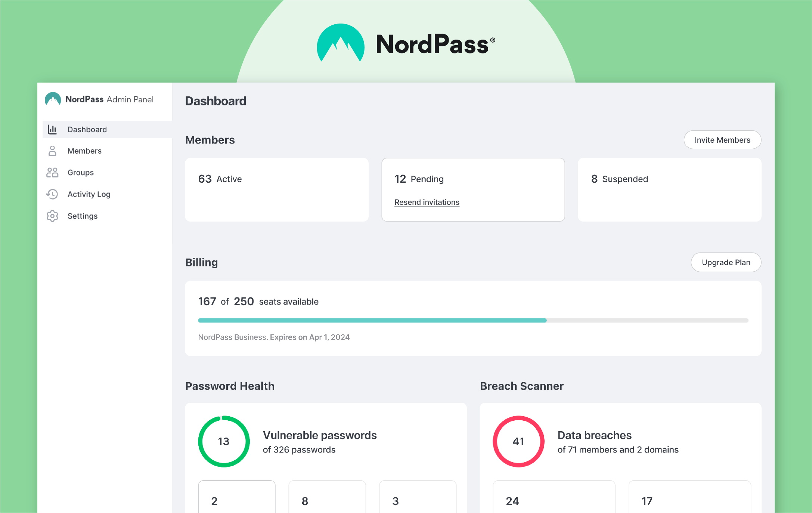Click the Members person icon in sidebar
The width and height of the screenshot is (812, 513).
[52, 151]
